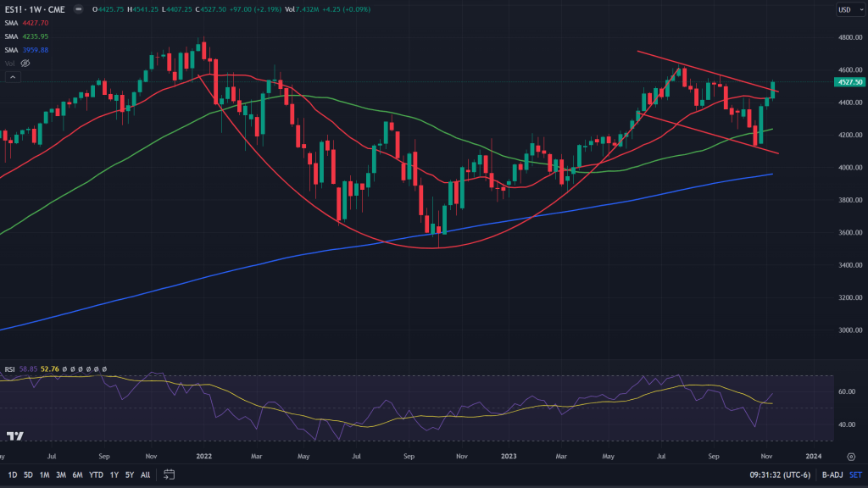Select the YTD time range
The height and width of the screenshot is (488, 868).
point(96,474)
